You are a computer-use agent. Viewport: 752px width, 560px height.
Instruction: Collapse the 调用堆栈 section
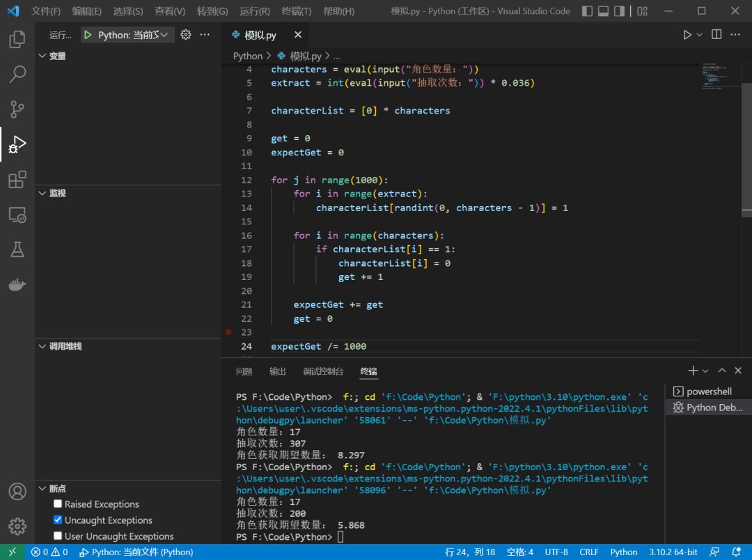tap(65, 346)
